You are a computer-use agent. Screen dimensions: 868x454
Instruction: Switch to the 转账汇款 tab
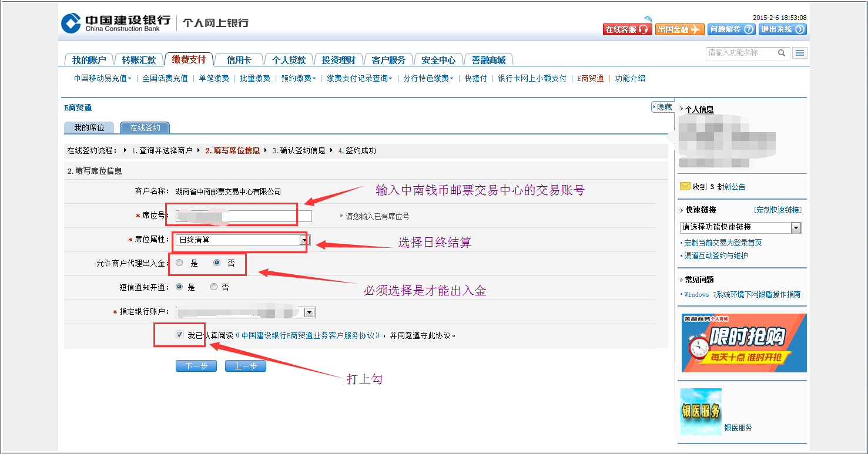pos(139,60)
